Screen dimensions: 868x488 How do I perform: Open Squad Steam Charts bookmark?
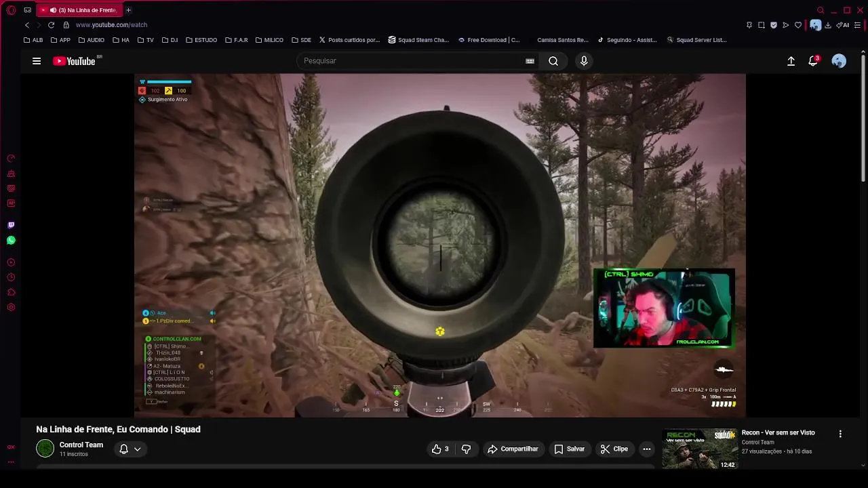point(418,40)
